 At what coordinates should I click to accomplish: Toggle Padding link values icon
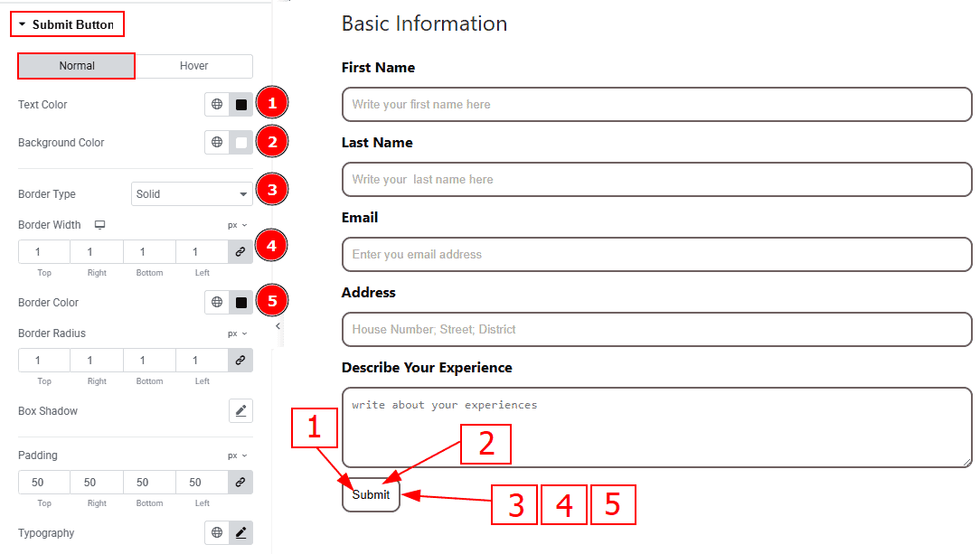[x=240, y=483]
